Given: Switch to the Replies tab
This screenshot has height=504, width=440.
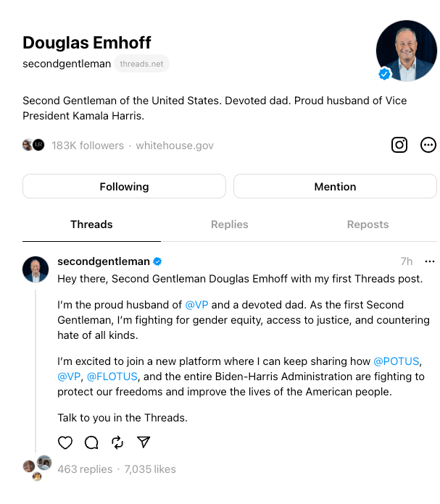Looking at the screenshot, I should [x=230, y=224].
